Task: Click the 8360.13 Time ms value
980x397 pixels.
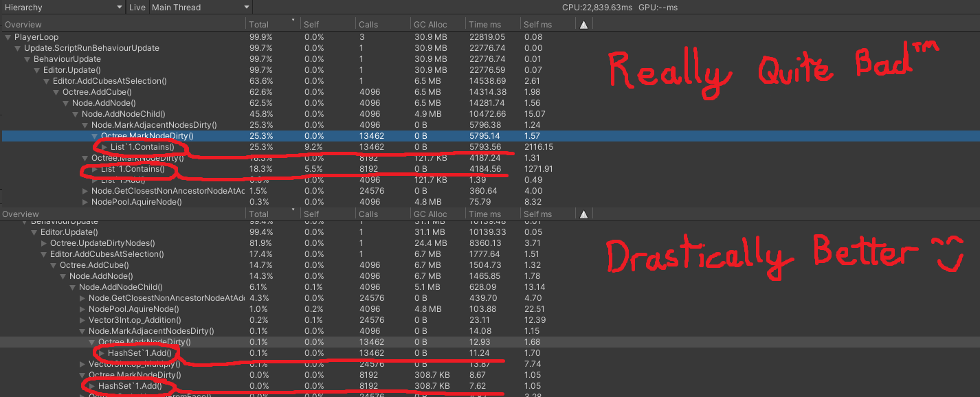Action: pyautogui.click(x=485, y=243)
